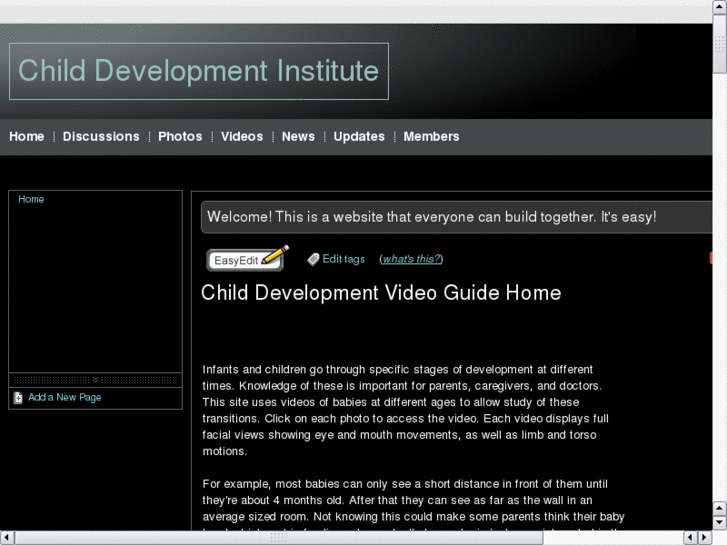The height and width of the screenshot is (545, 727).
Task: Click the new page document icon
Action: 18,398
